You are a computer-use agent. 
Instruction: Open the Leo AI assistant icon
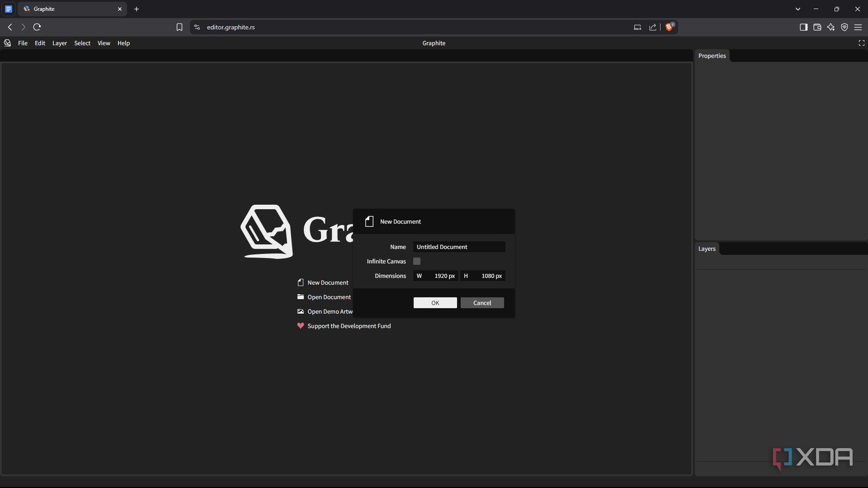point(830,27)
